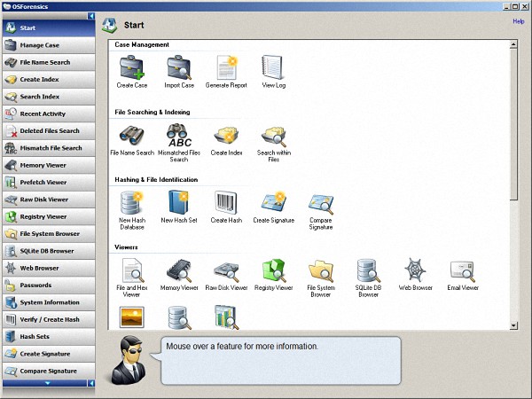Open the Create Case icon

132,68
